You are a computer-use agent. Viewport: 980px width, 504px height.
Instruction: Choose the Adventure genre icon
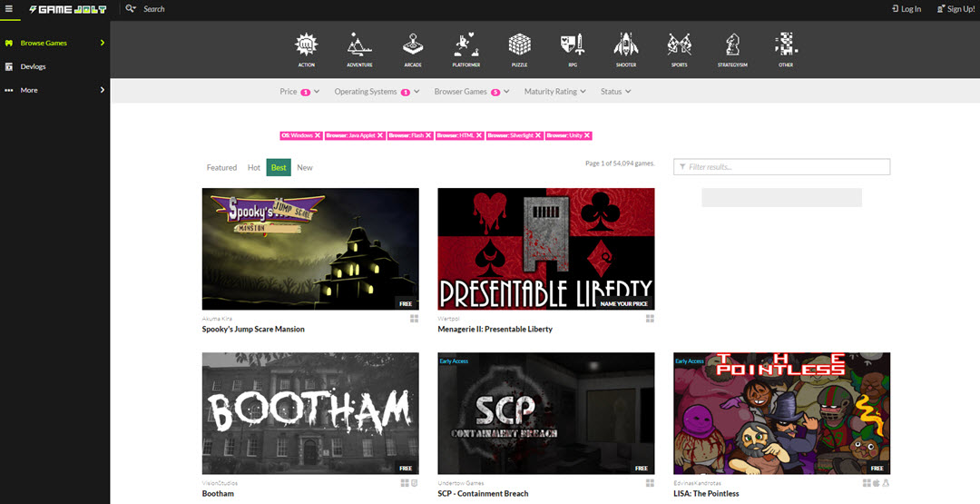point(359,45)
